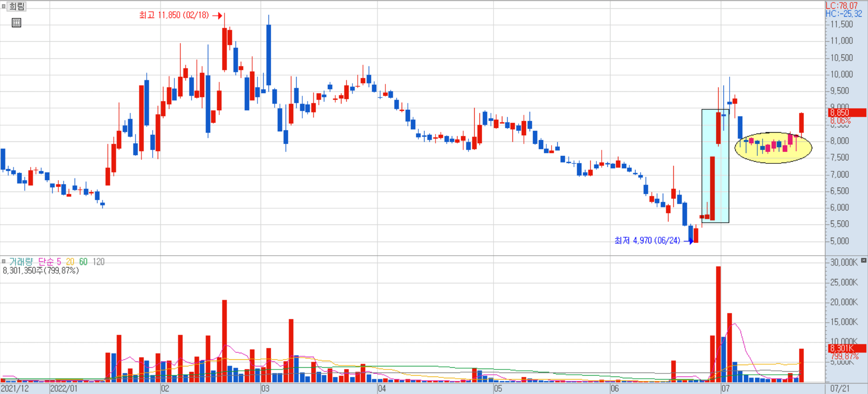Click the LC:78.07 value
868x394 pixels.
[842, 6]
